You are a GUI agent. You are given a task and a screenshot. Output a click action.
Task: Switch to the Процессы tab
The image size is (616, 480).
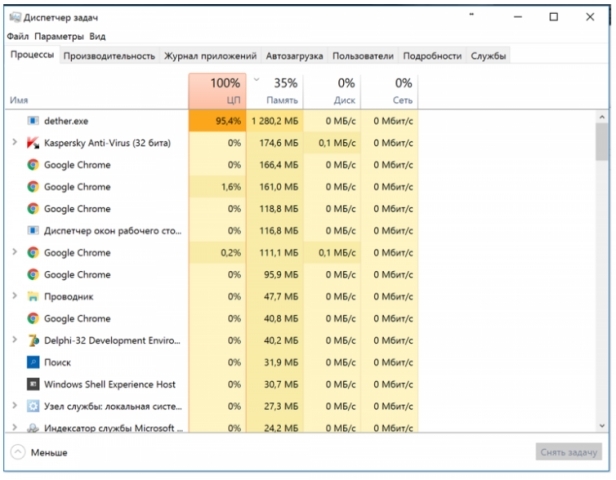click(32, 55)
